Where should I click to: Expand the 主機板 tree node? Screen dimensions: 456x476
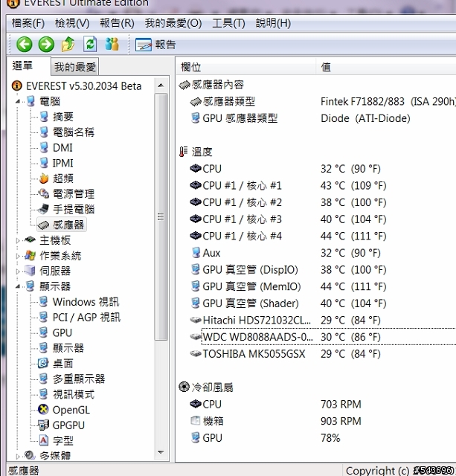[x=18, y=241]
